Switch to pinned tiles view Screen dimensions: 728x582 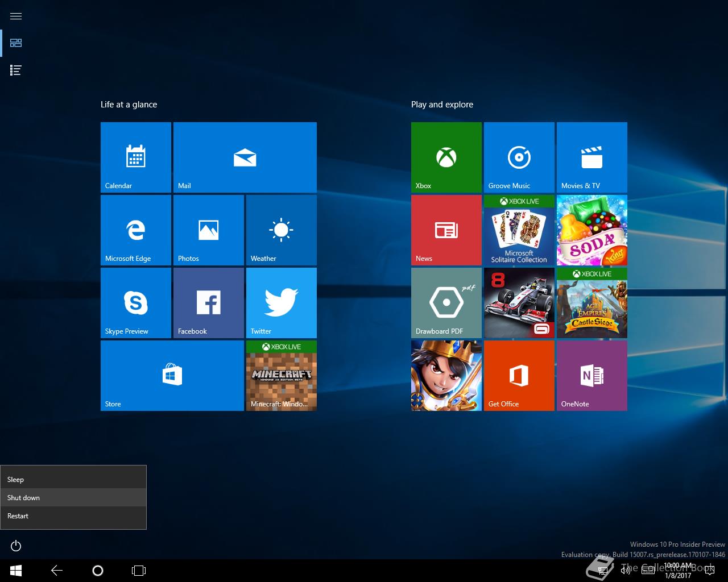(16, 43)
